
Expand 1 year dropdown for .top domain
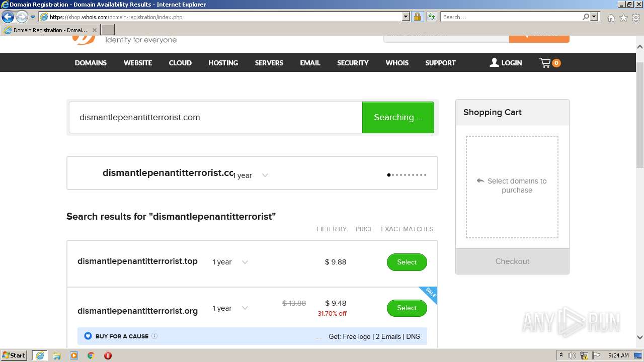[230, 262]
